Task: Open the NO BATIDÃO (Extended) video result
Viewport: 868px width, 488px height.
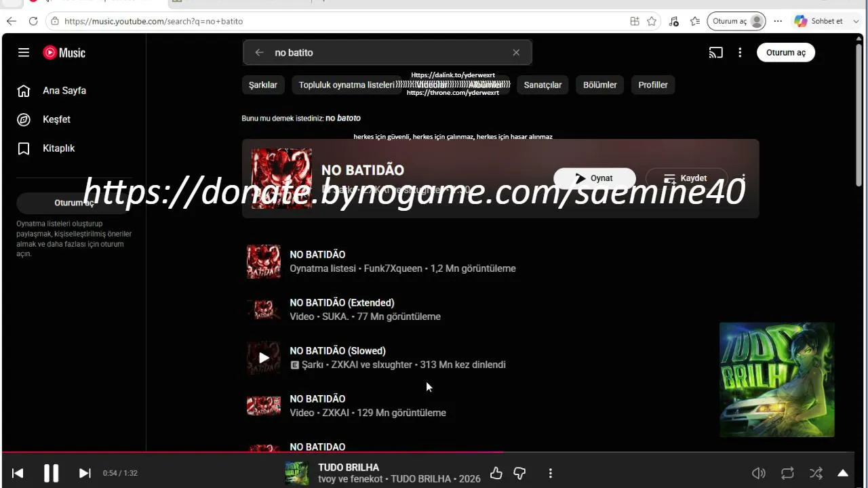Action: (342, 302)
